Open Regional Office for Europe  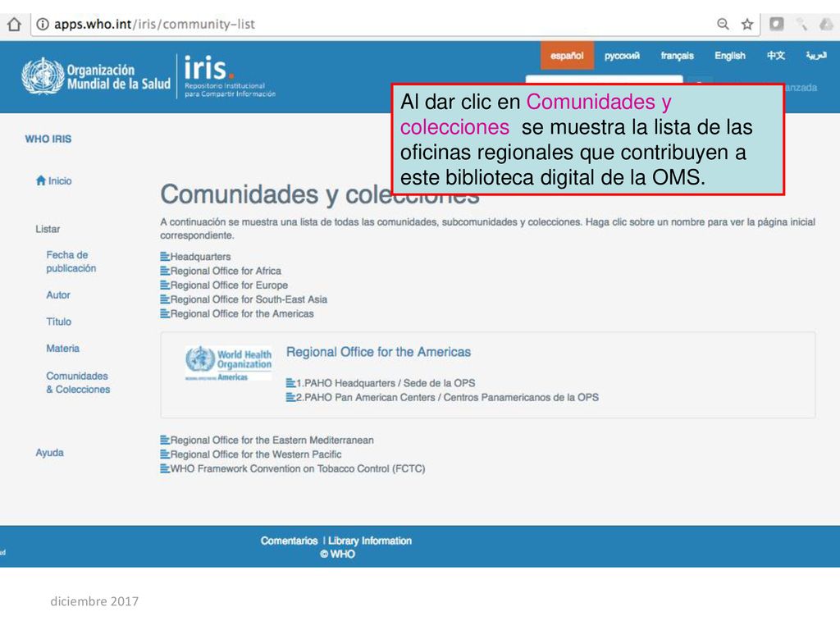point(230,285)
